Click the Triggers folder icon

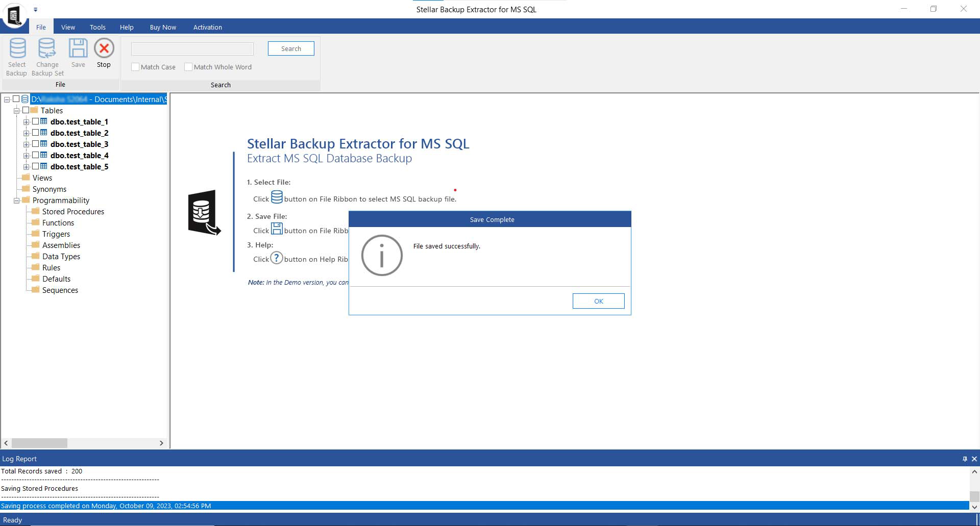36,233
